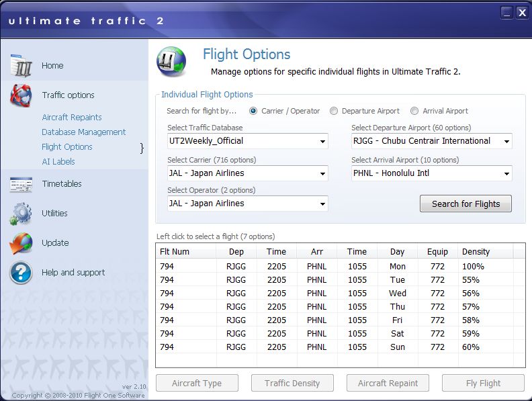The height and width of the screenshot is (401, 532).
Task: Sort by the Day column header
Action: tap(397, 252)
